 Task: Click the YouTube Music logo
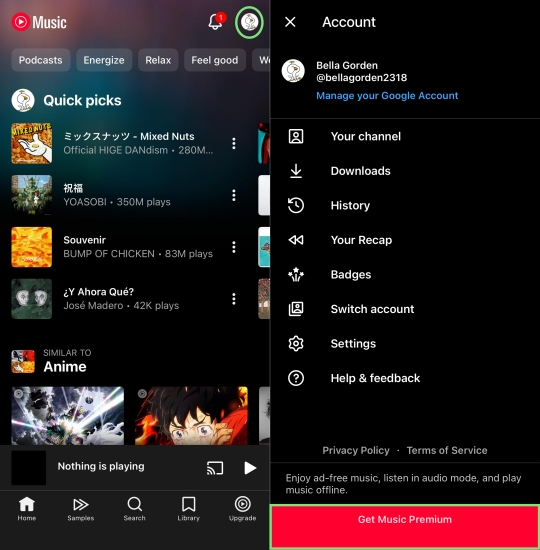point(39,22)
